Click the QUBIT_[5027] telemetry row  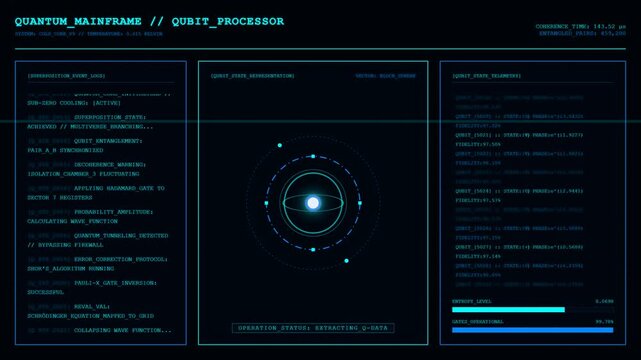[519, 247]
